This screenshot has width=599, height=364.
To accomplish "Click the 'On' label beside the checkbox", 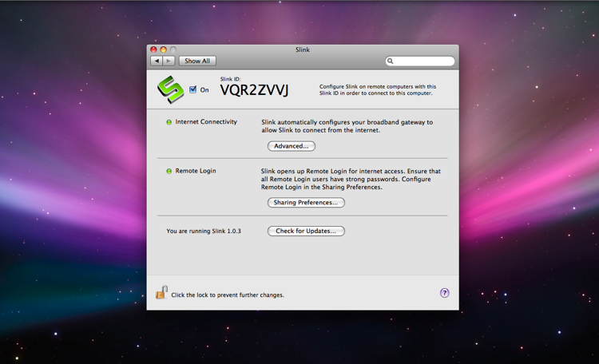I will (204, 90).
